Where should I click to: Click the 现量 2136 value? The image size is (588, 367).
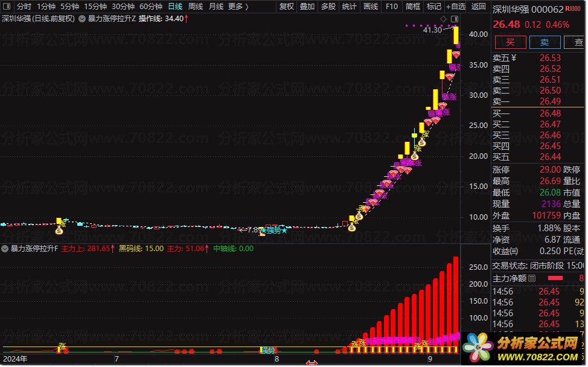pyautogui.click(x=551, y=204)
